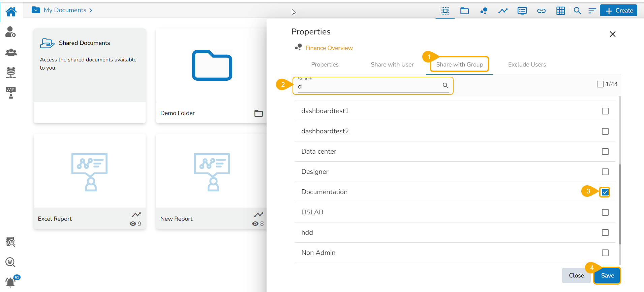Switch to the Exclude Users tab
Image resolution: width=644 pixels, height=292 pixels.
(x=527, y=64)
